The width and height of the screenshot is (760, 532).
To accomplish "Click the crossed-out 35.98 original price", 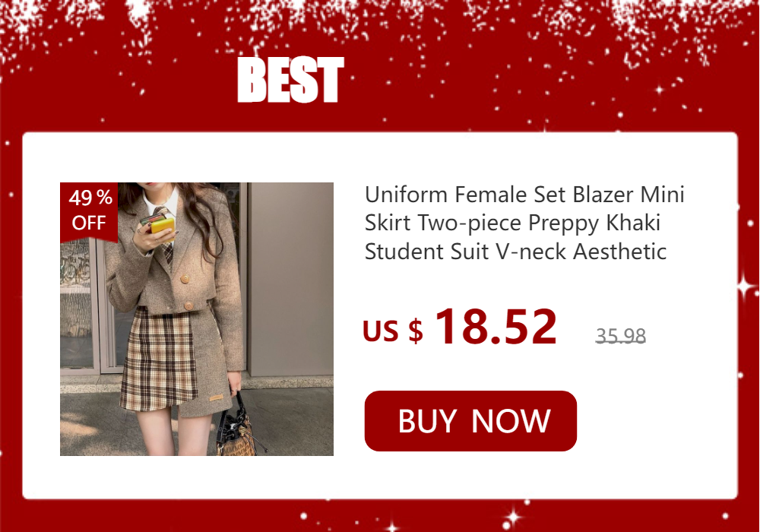I will (x=620, y=336).
